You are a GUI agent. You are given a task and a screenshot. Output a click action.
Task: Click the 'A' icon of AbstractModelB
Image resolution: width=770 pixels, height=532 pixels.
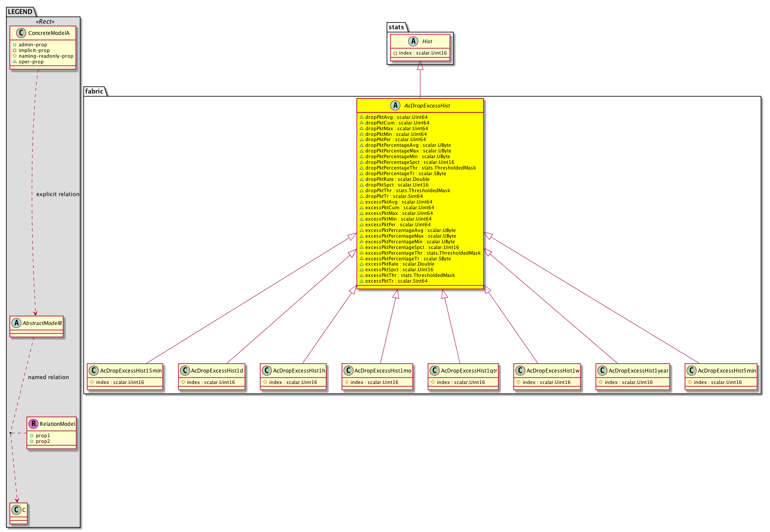tap(16, 323)
